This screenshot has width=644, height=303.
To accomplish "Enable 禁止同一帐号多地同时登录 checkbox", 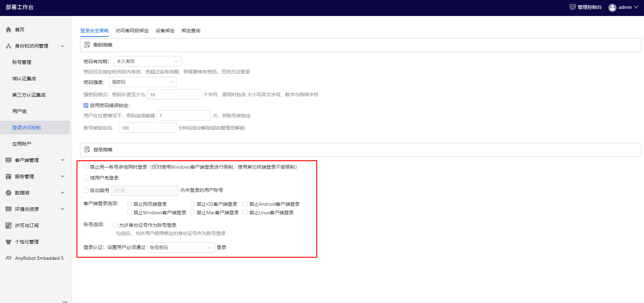I will [x=86, y=167].
